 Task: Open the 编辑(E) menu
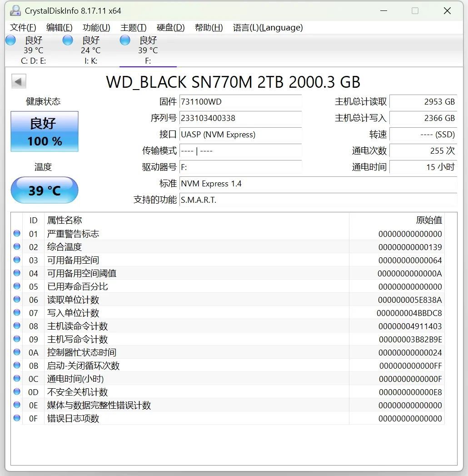(x=60, y=28)
